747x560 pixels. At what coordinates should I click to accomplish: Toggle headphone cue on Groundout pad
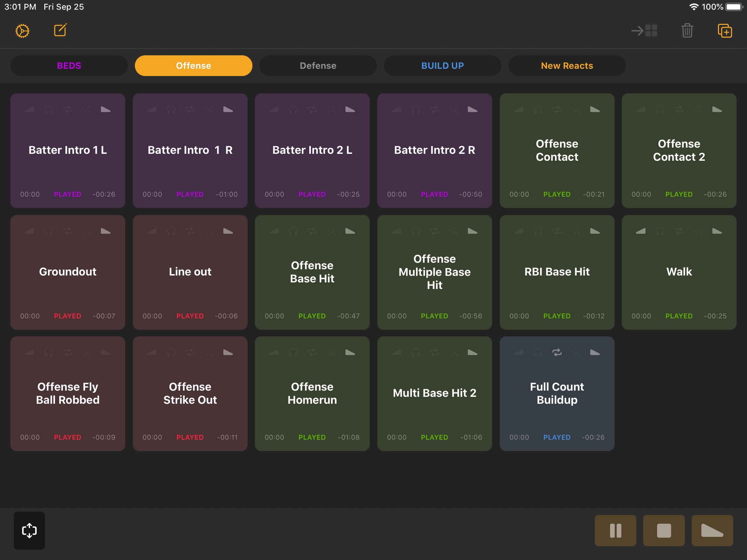point(49,231)
